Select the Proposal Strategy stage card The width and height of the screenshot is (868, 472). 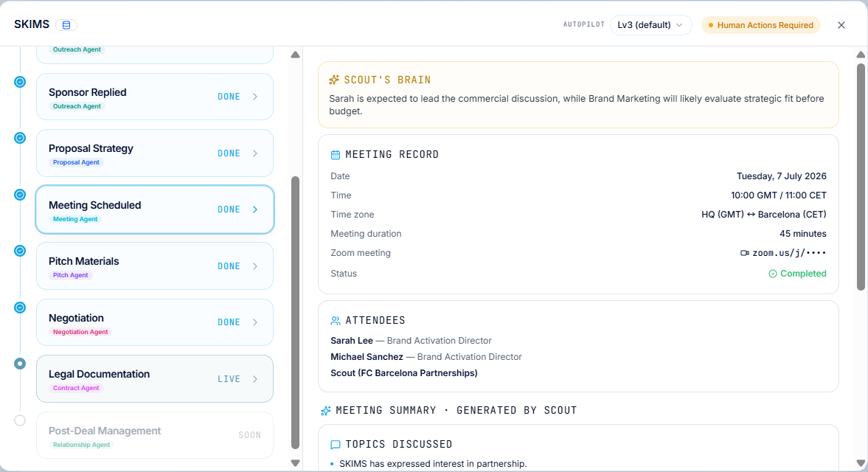coord(155,153)
